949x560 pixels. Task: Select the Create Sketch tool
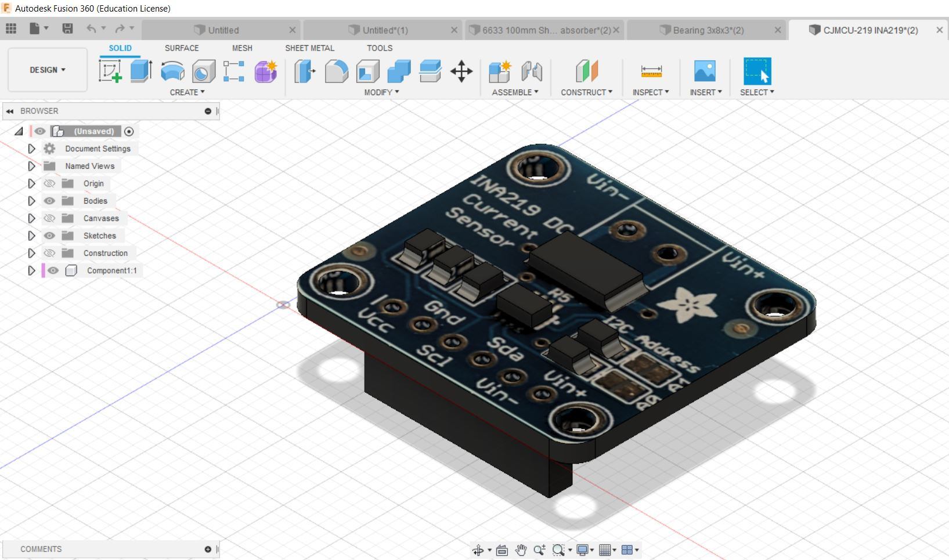coord(110,71)
